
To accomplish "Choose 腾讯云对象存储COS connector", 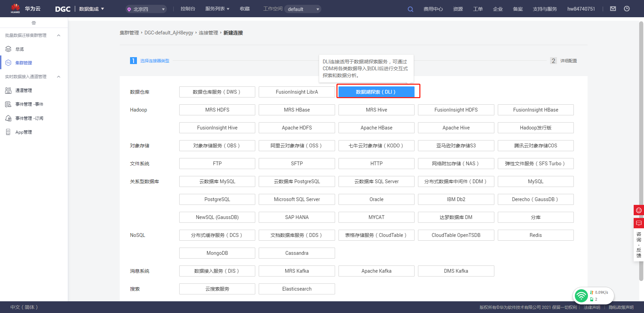I will tap(536, 146).
